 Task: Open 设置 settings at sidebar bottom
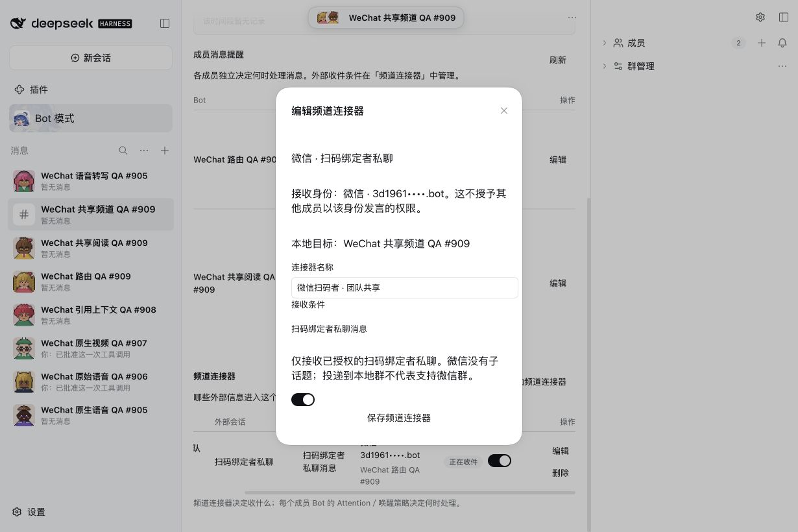tap(29, 512)
